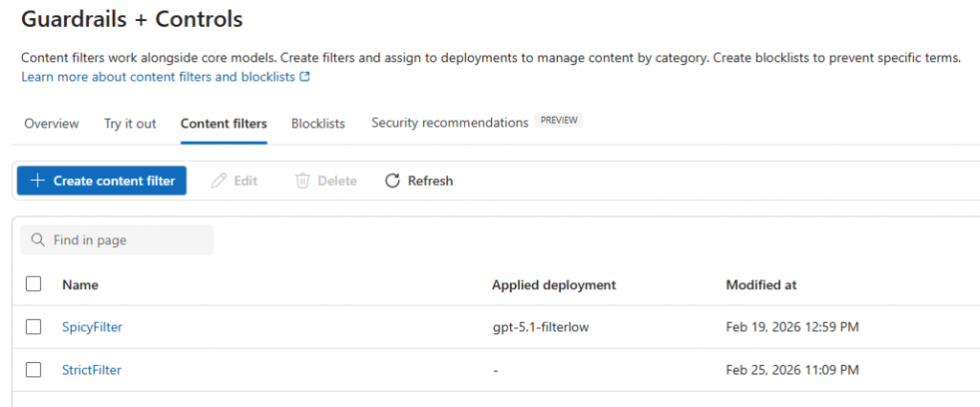The height and width of the screenshot is (407, 980).
Task: Sort by the Modified at column header
Action: coord(761,285)
